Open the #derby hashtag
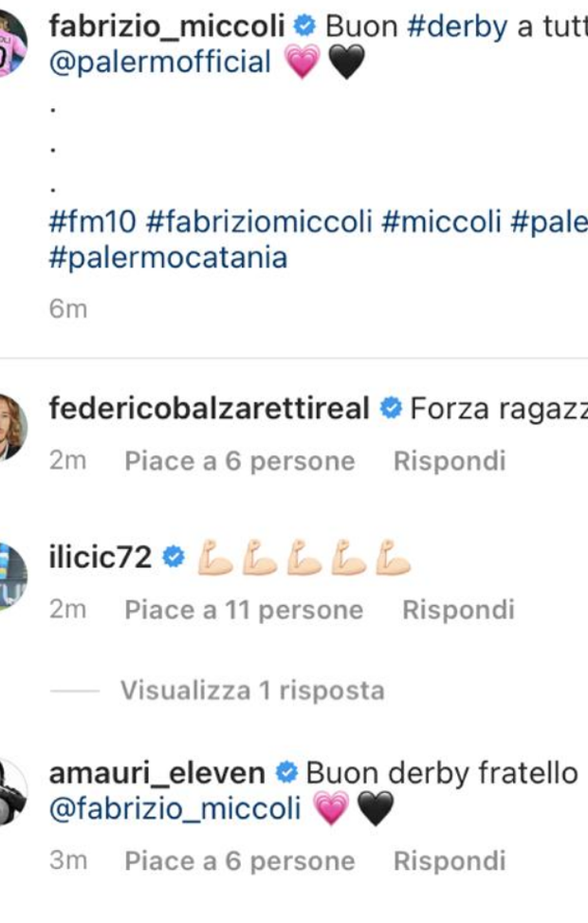Screen dimensions: 588x923 [457, 27]
